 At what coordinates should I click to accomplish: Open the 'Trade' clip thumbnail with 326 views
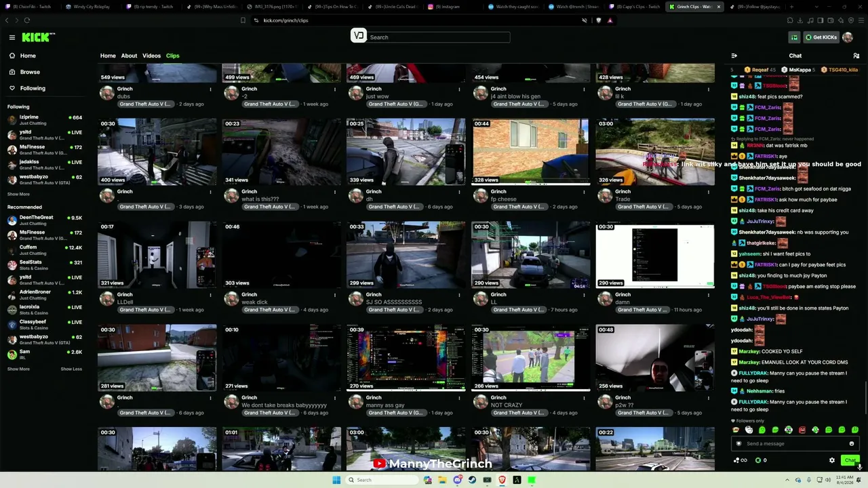click(x=655, y=152)
